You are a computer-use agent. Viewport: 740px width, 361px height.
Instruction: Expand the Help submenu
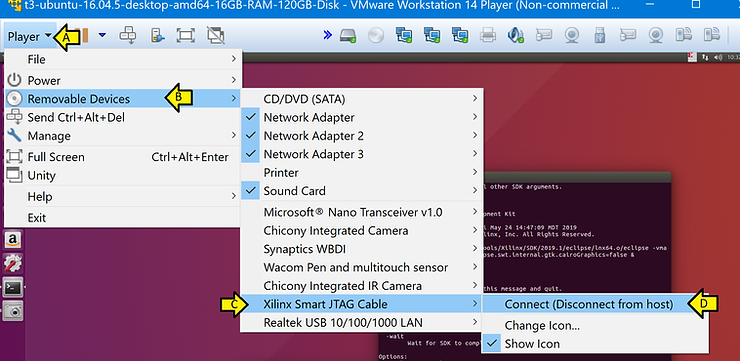pyautogui.click(x=123, y=197)
